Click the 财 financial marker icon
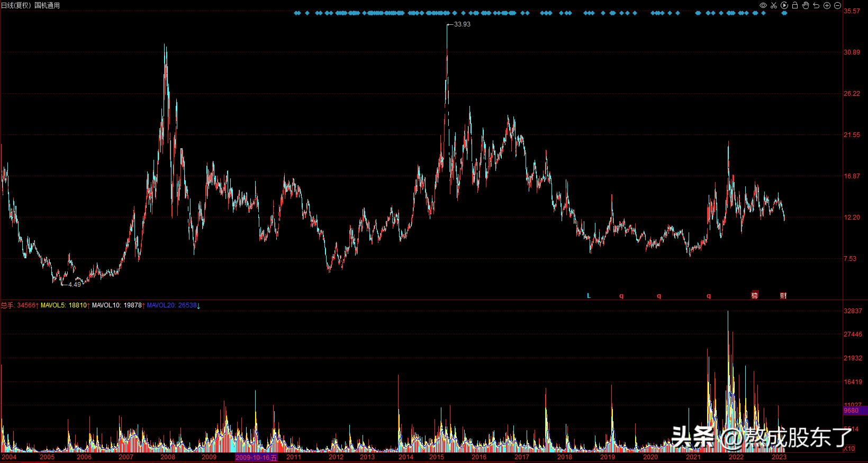The image size is (868, 463). 783,295
